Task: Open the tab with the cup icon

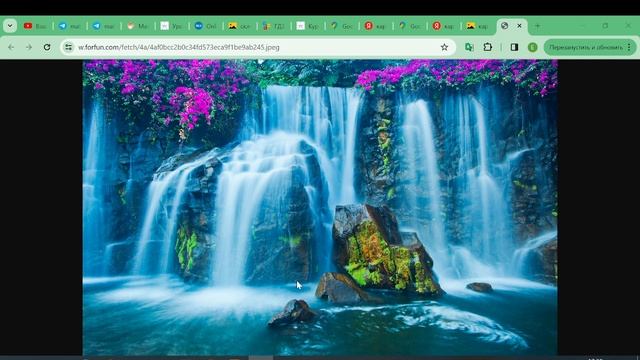Action: coord(138,26)
